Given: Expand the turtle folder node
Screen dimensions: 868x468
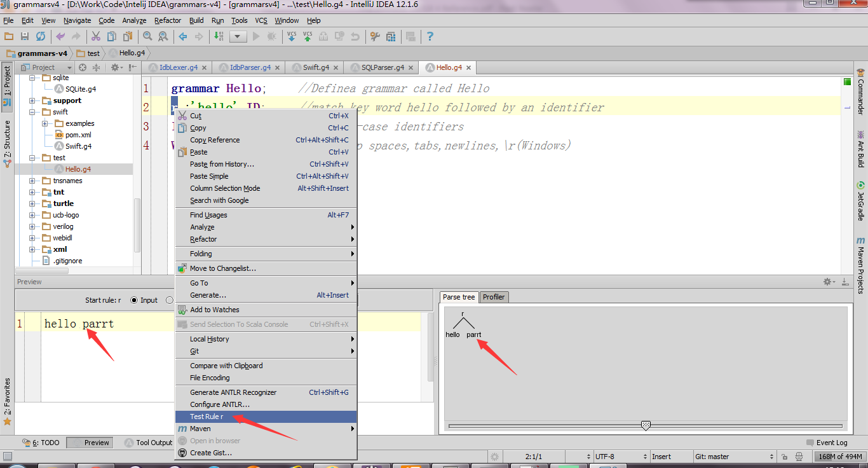Looking at the screenshot, I should 32,203.
